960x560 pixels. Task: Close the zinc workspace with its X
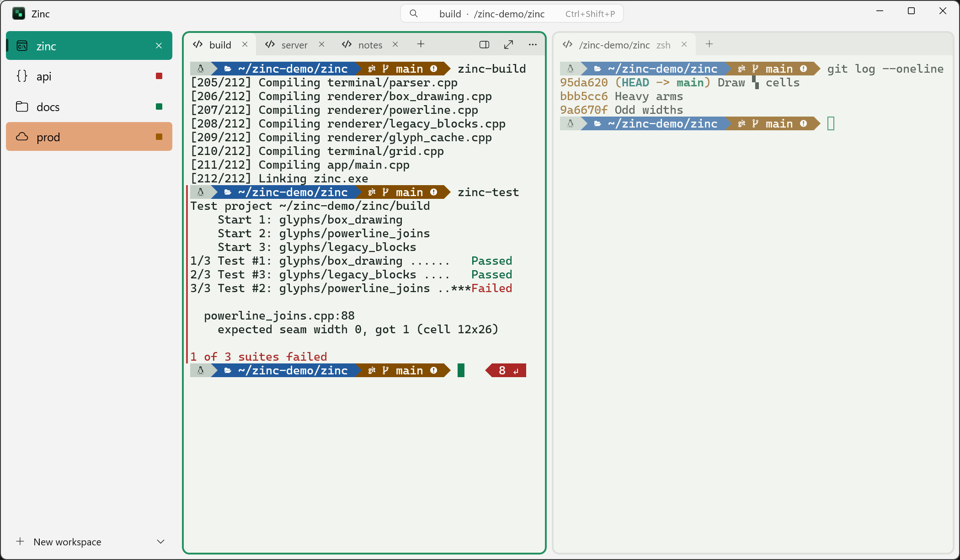(x=159, y=46)
